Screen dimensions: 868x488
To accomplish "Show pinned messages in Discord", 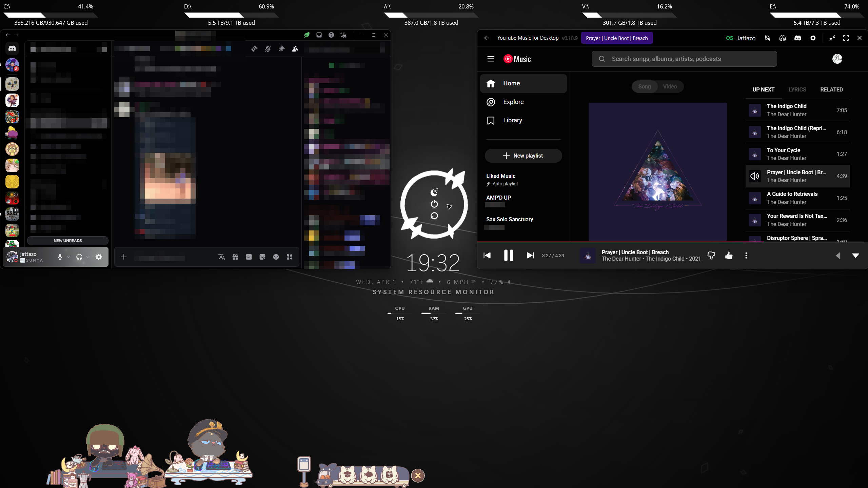I will point(281,49).
